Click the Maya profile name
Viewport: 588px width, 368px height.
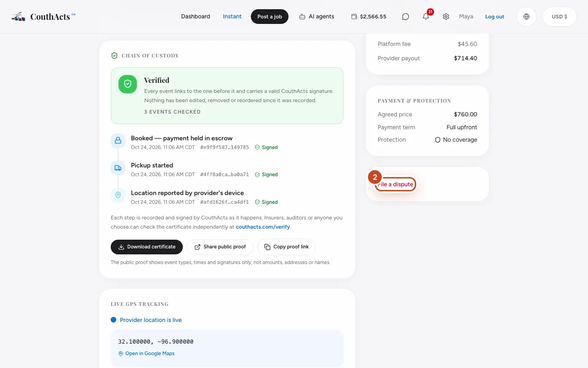(466, 17)
